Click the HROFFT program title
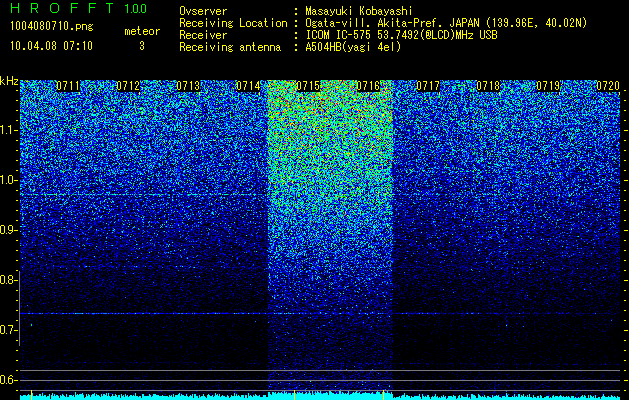Screen dimensions: 629x400 62,8
